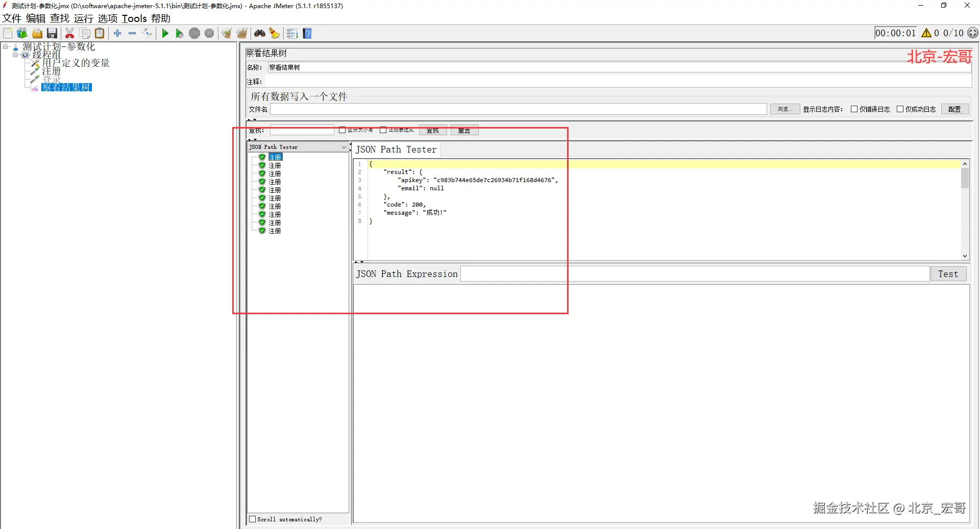Open the 运行 menu

pyautogui.click(x=84, y=18)
